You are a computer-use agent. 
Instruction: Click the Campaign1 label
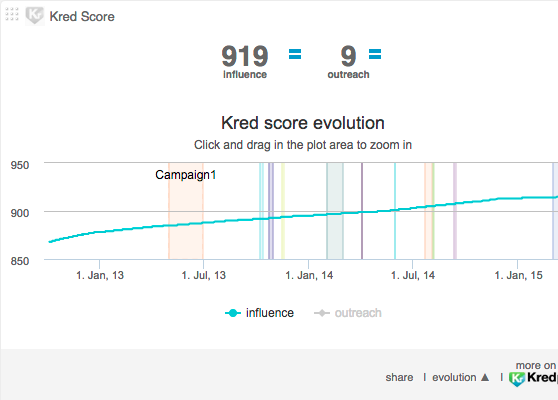(x=185, y=175)
